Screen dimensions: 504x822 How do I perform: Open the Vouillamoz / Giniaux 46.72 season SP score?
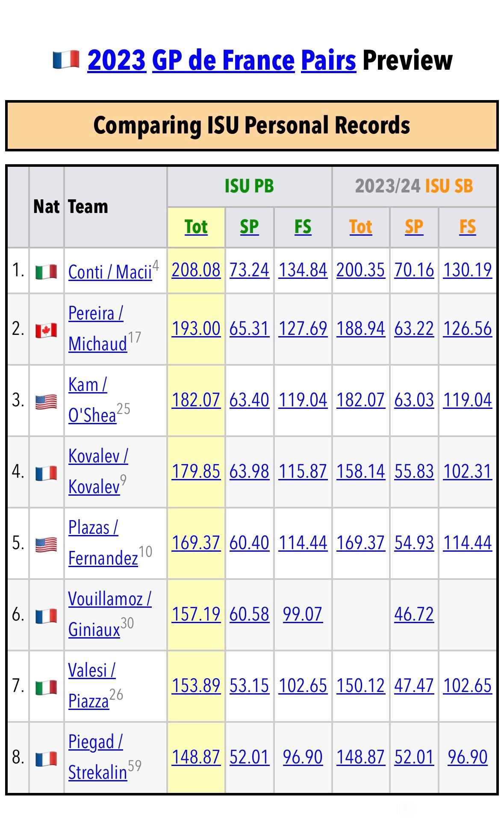414,614
